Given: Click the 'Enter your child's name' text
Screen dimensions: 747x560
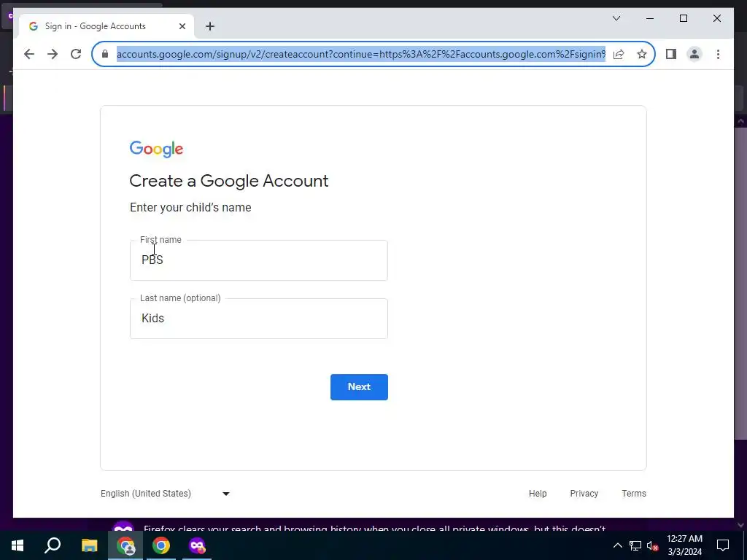Looking at the screenshot, I should tap(190, 207).
